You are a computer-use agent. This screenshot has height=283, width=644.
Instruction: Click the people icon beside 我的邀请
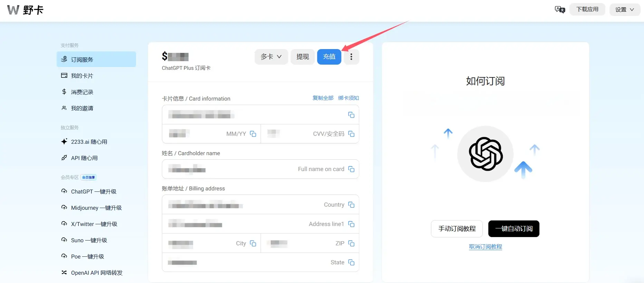pos(64,108)
